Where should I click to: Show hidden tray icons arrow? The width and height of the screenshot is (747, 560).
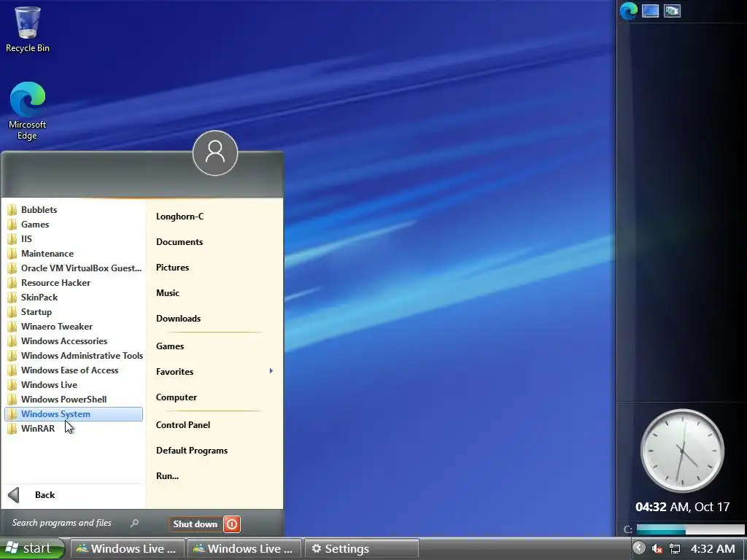tap(639, 548)
